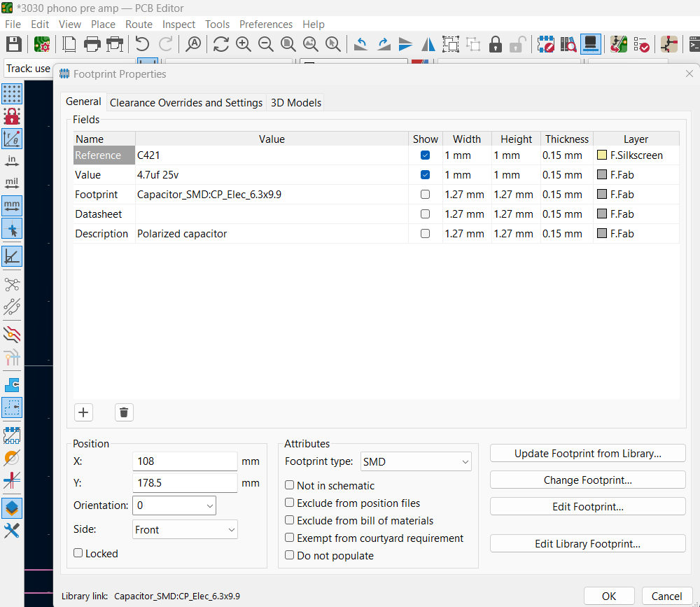Open Board Setup icon in toolbar

point(42,44)
